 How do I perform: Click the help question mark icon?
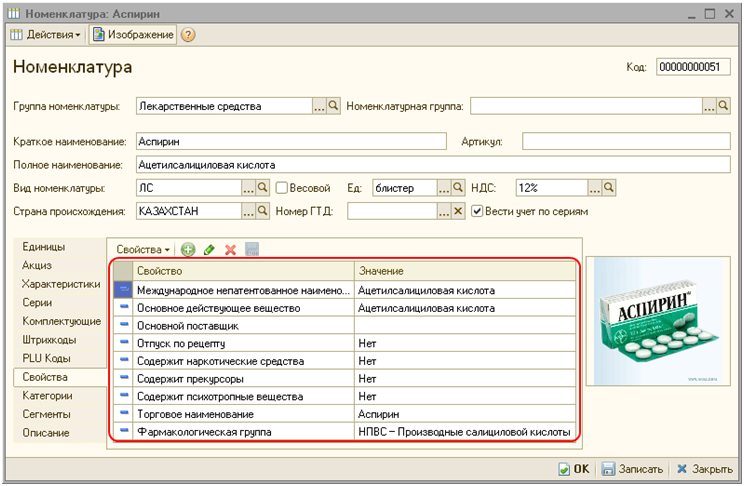click(188, 35)
